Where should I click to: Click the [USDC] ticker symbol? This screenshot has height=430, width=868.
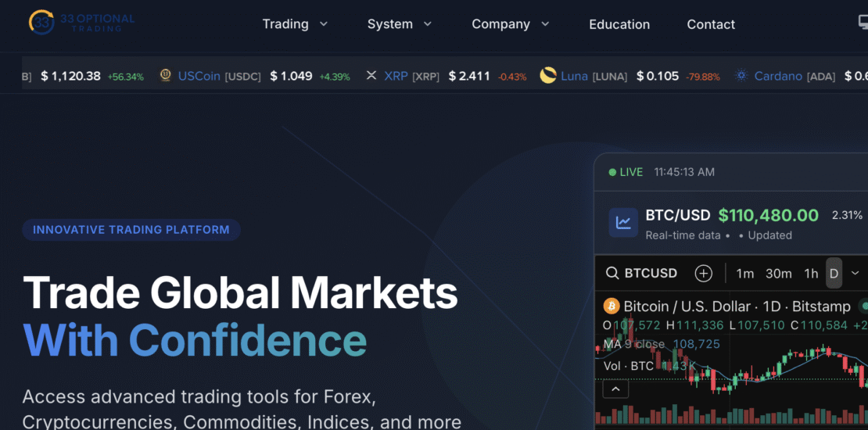242,77
